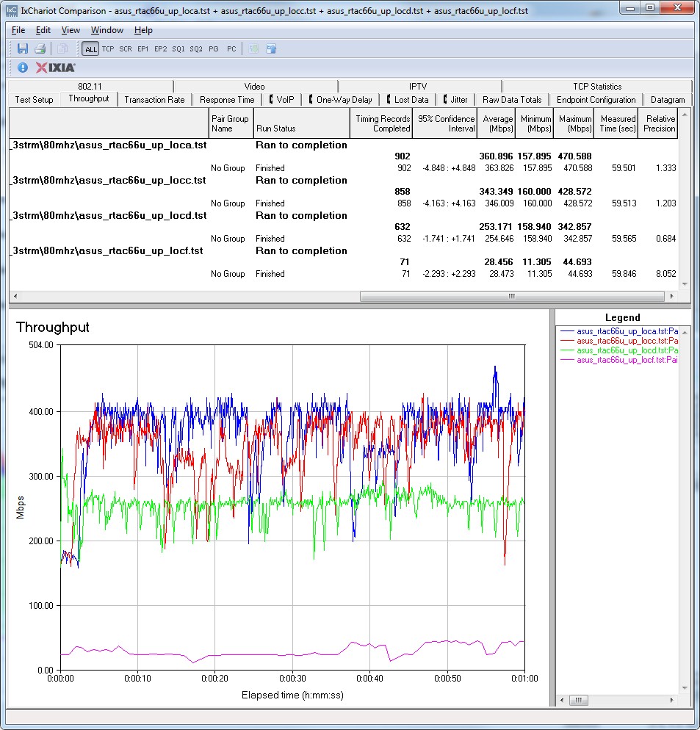This screenshot has width=700, height=730.
Task: Select the EP1 filter button
Action: (143, 49)
